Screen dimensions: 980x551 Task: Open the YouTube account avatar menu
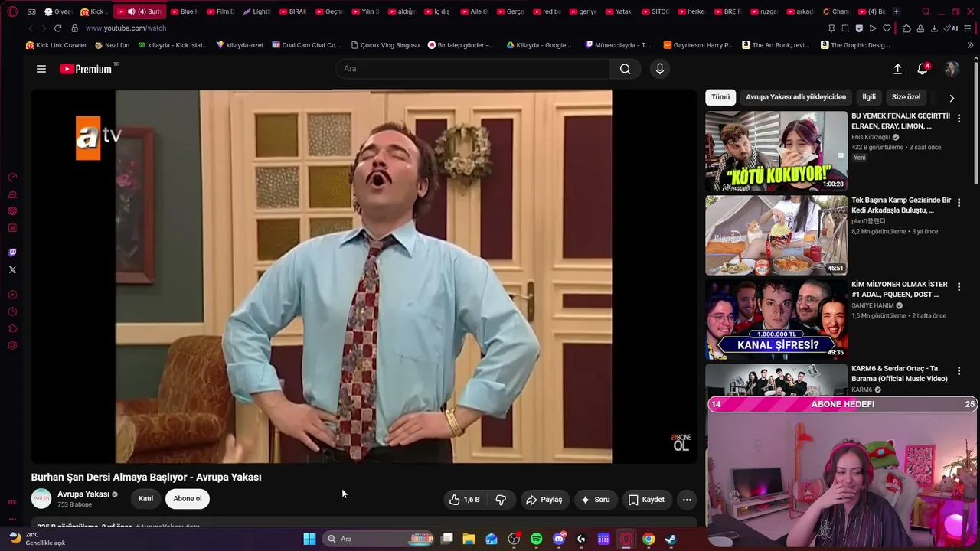pos(952,69)
